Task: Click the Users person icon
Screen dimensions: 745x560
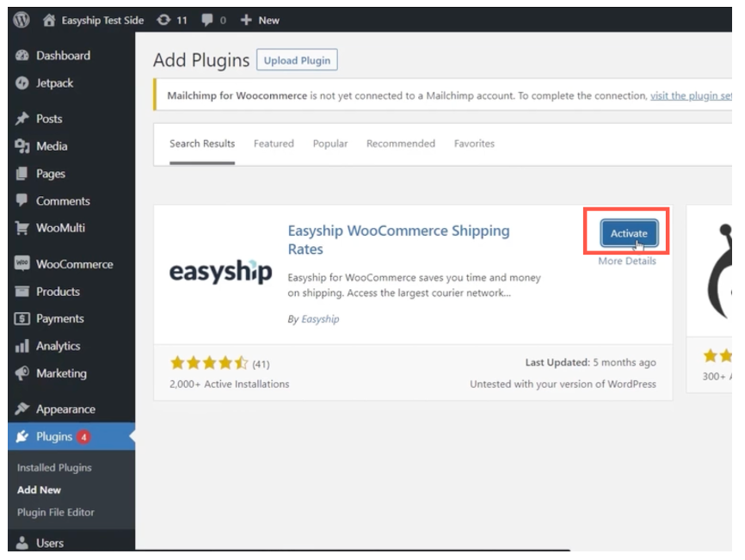Action: (22, 543)
